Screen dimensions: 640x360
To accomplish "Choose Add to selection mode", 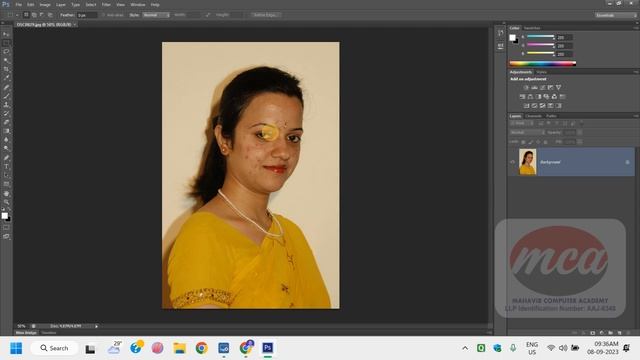I will point(34,15).
